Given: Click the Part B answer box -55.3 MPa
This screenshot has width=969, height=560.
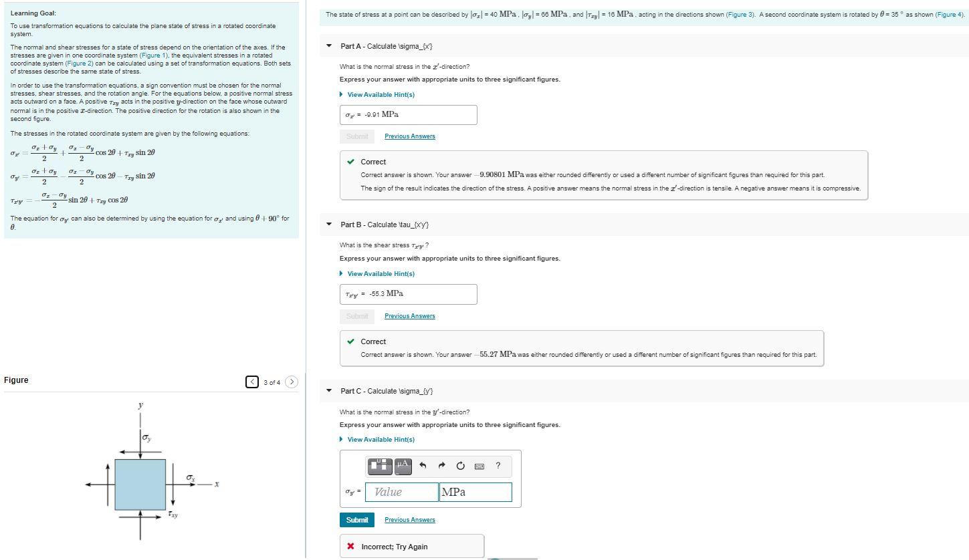Looking at the screenshot, I should [409, 294].
